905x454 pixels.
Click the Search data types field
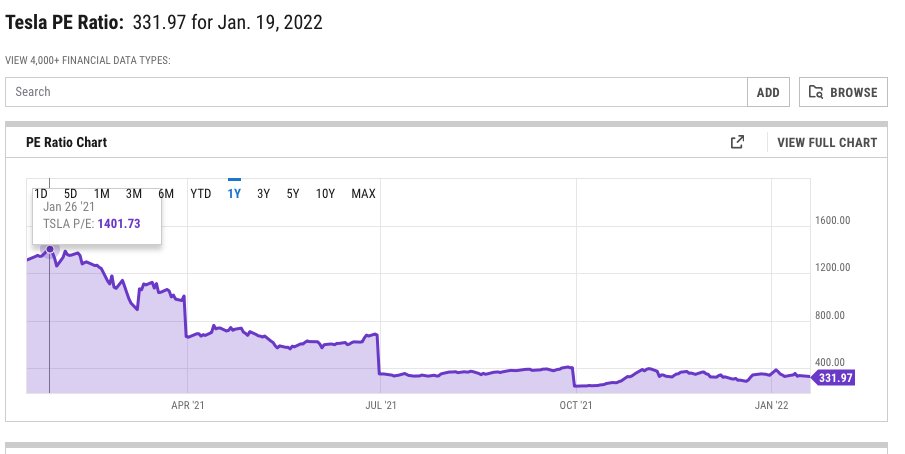coord(376,92)
